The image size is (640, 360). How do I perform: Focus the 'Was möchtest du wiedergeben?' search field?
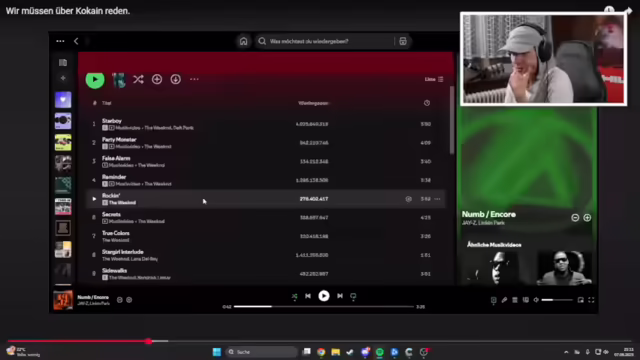tap(325, 41)
